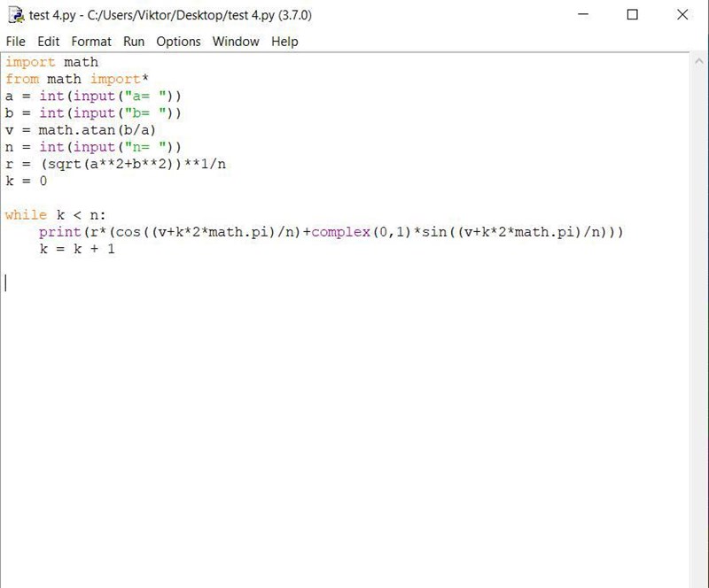This screenshot has height=588, width=709.
Task: Place cursor on the 'import math' line
Action: pyautogui.click(x=52, y=62)
